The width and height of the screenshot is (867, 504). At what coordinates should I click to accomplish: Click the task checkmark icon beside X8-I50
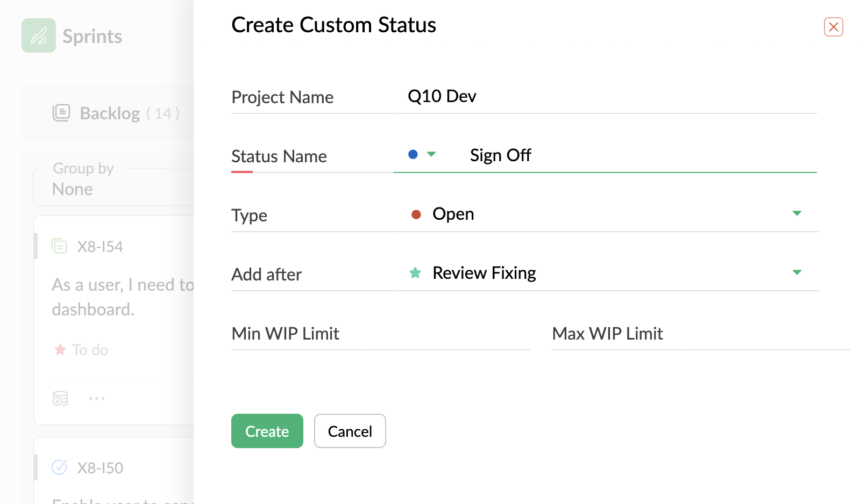[x=59, y=467]
